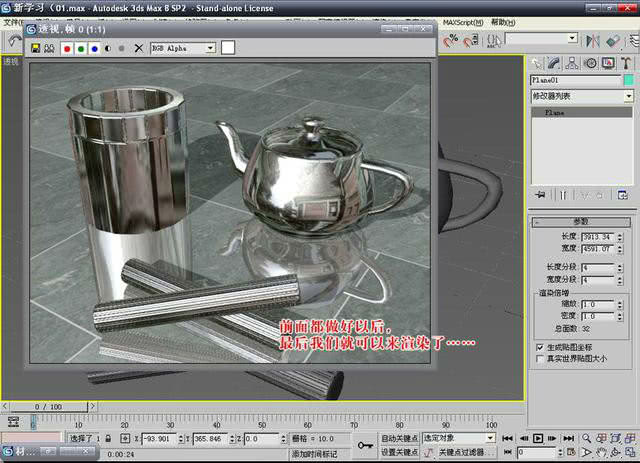Click the Undo arrow in main toolbar

[14, 40]
